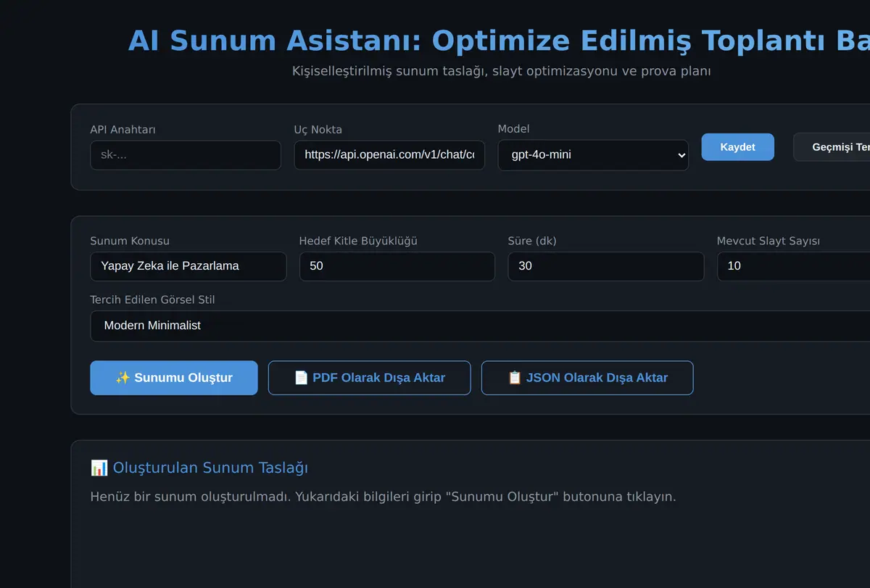
Task: Click JSON Olarak Dışa Aktar button
Action: (x=587, y=378)
